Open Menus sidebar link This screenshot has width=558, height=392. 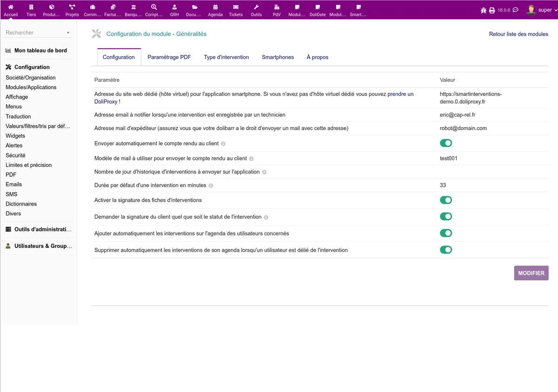tap(13, 107)
